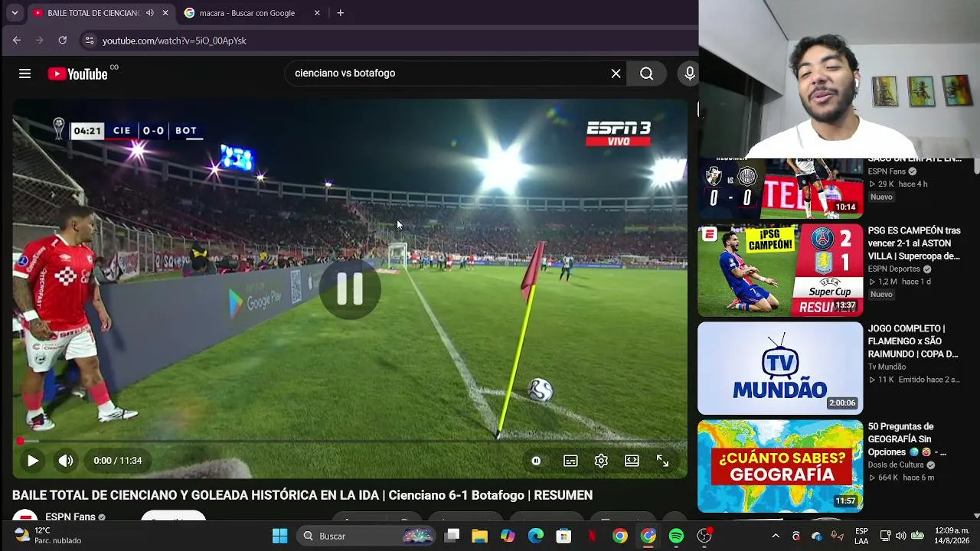Screen dimensions: 980x551
Task: Select the 'BAILE TOTAL DE CIENCIANO' browser tab
Action: click(92, 13)
